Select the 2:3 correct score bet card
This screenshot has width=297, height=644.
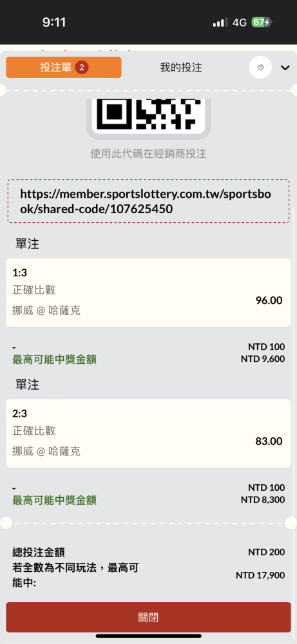(x=148, y=433)
